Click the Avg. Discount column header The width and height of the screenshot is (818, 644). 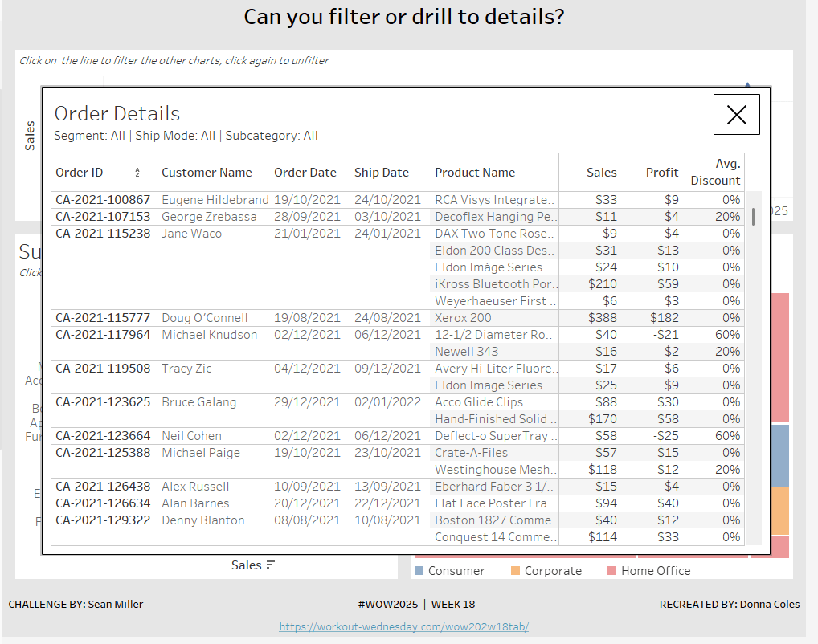(717, 172)
